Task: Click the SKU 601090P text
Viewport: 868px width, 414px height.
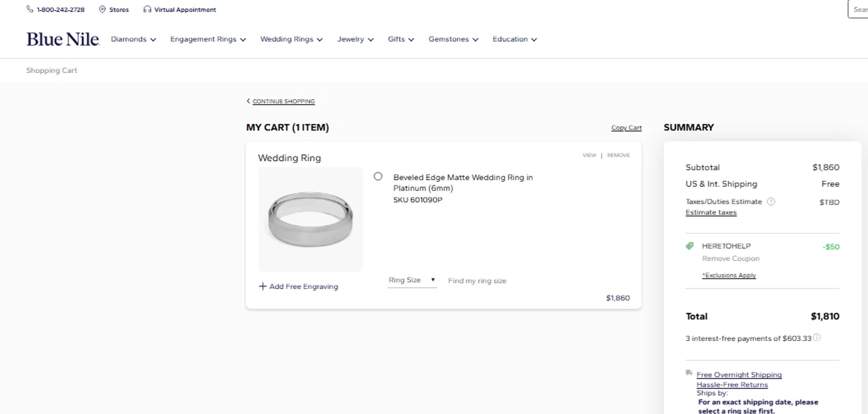Action: click(x=418, y=200)
